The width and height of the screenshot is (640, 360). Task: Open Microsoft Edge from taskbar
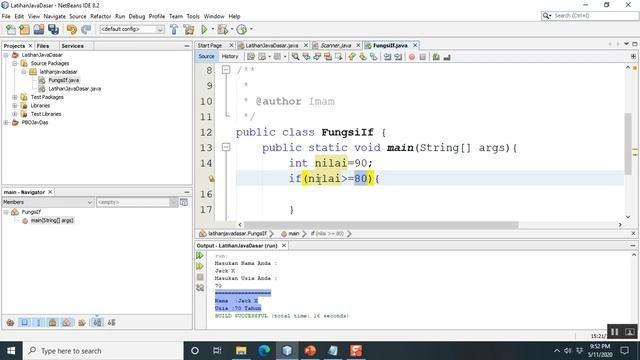tap(264, 351)
